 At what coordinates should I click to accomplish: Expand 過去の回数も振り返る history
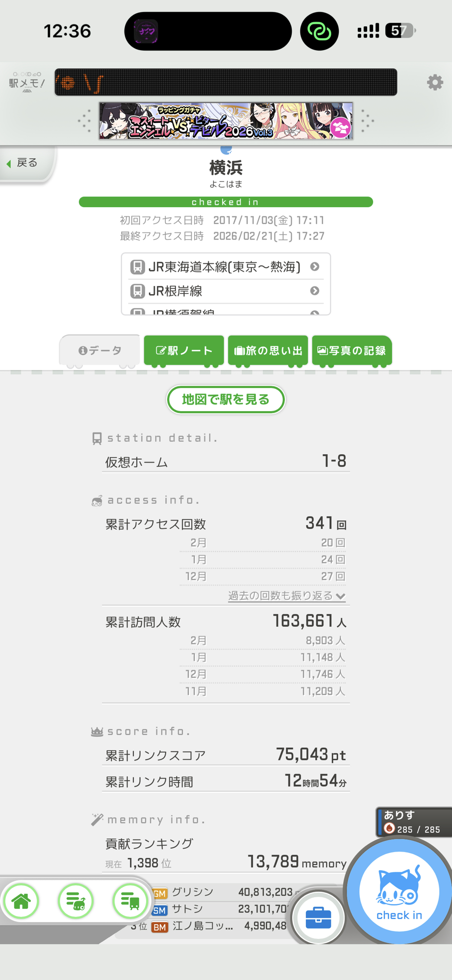click(287, 596)
